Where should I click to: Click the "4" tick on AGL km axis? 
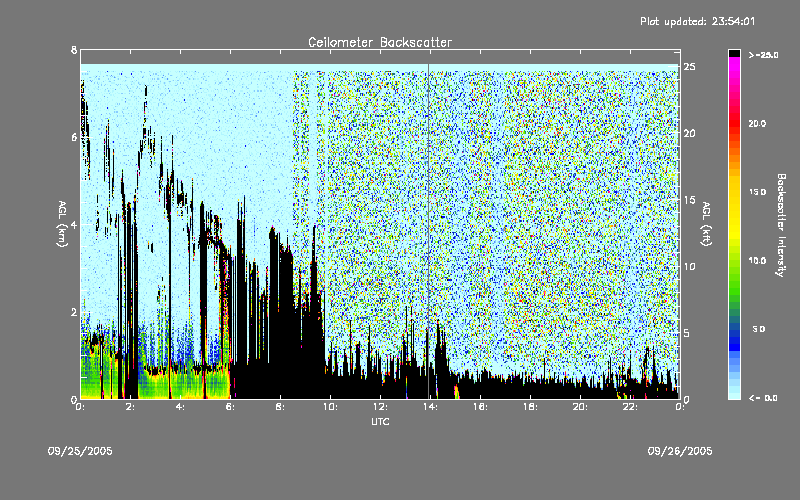(74, 224)
